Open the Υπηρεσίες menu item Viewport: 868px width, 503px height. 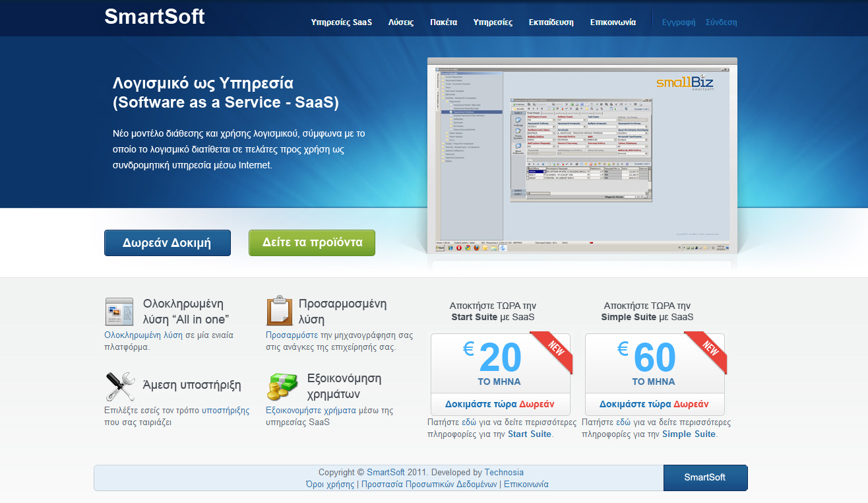493,22
